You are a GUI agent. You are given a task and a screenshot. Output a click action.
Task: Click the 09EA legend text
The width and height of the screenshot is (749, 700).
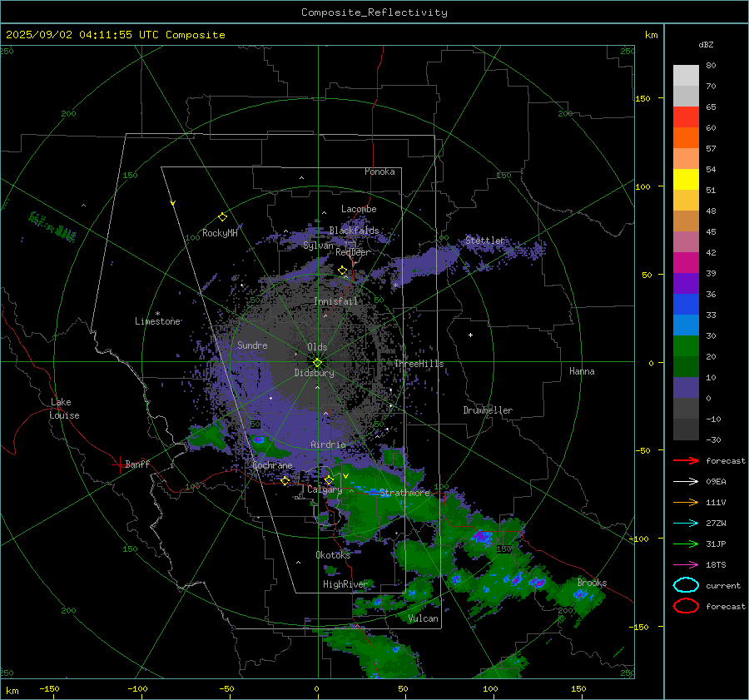click(x=716, y=482)
